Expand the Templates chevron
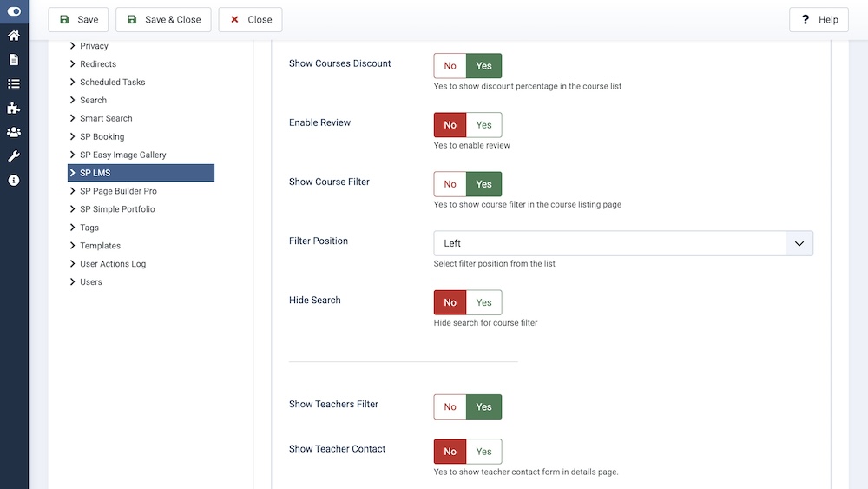The width and height of the screenshot is (868, 489). coord(73,246)
